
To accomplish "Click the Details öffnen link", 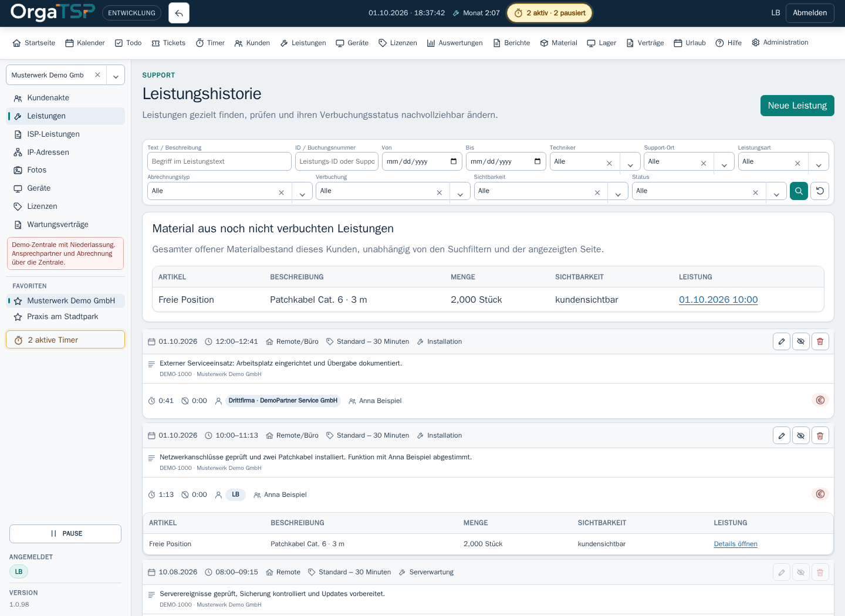I will [735, 544].
